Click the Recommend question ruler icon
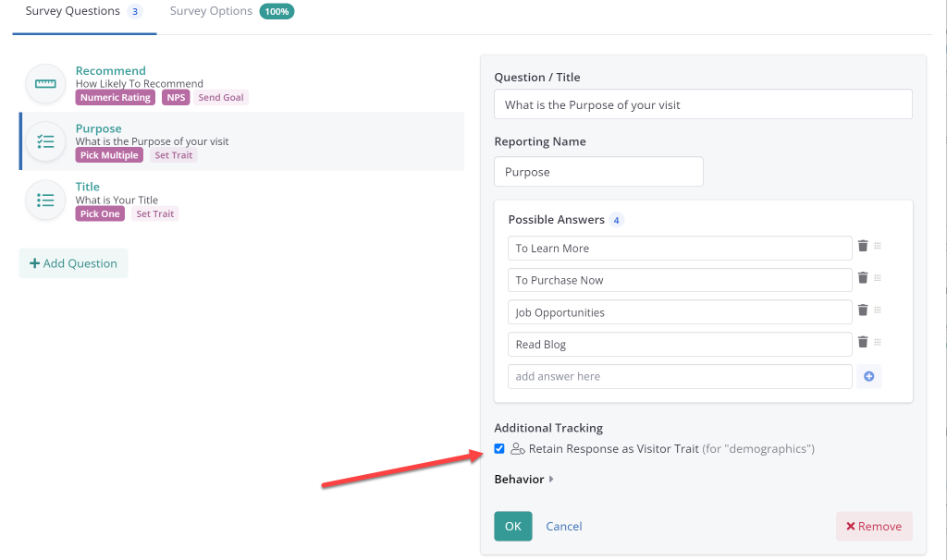The width and height of the screenshot is (947, 560). [45, 84]
